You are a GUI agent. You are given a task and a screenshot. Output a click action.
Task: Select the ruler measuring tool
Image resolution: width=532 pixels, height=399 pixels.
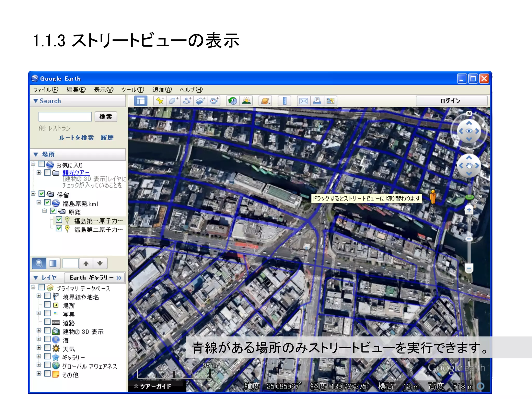click(284, 101)
